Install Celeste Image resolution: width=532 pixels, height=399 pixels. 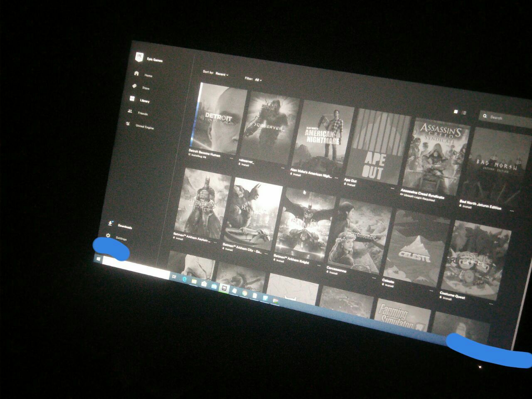pyautogui.click(x=387, y=285)
